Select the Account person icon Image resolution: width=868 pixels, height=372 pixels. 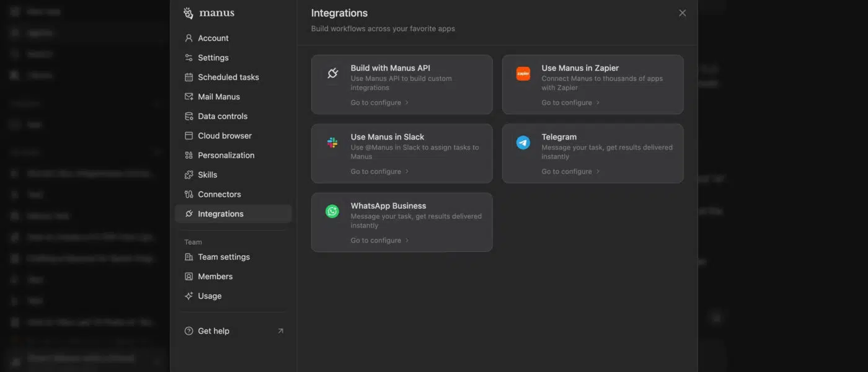click(x=188, y=37)
